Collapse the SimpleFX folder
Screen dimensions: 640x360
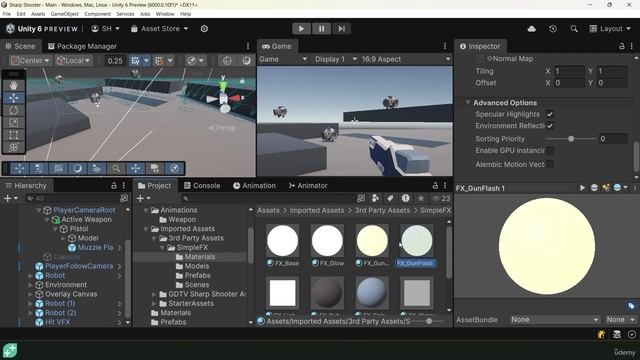point(162,247)
